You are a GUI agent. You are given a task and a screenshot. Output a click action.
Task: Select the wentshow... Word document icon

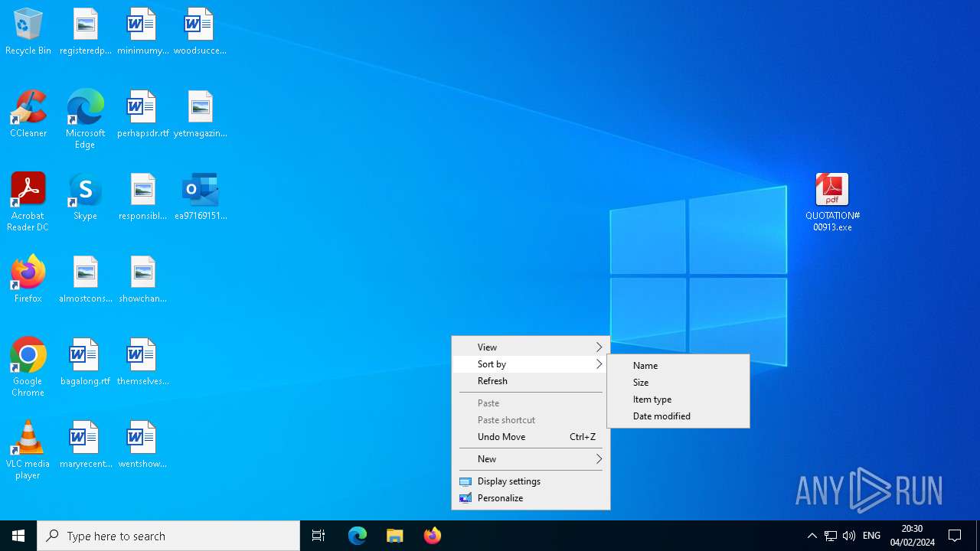(142, 445)
